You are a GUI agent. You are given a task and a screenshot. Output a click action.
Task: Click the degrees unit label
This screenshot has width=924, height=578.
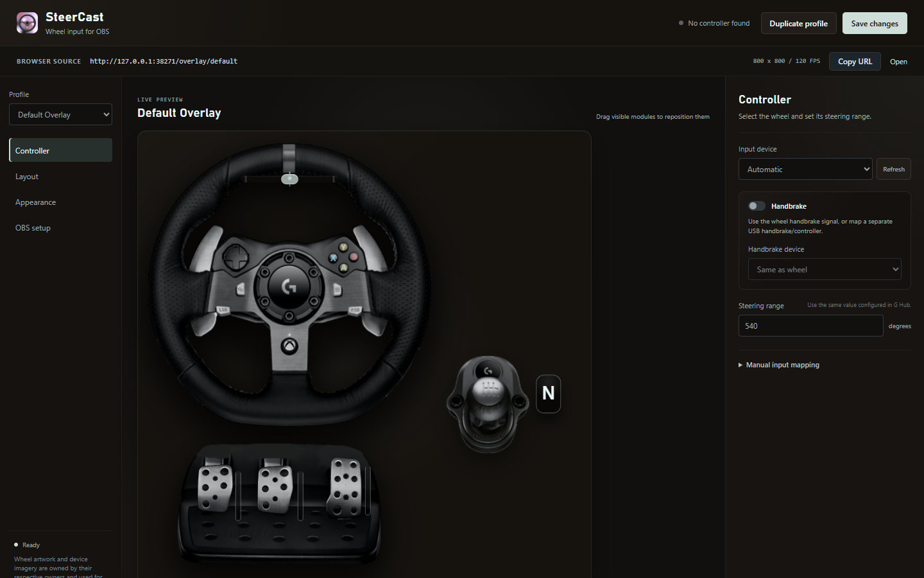pos(900,326)
